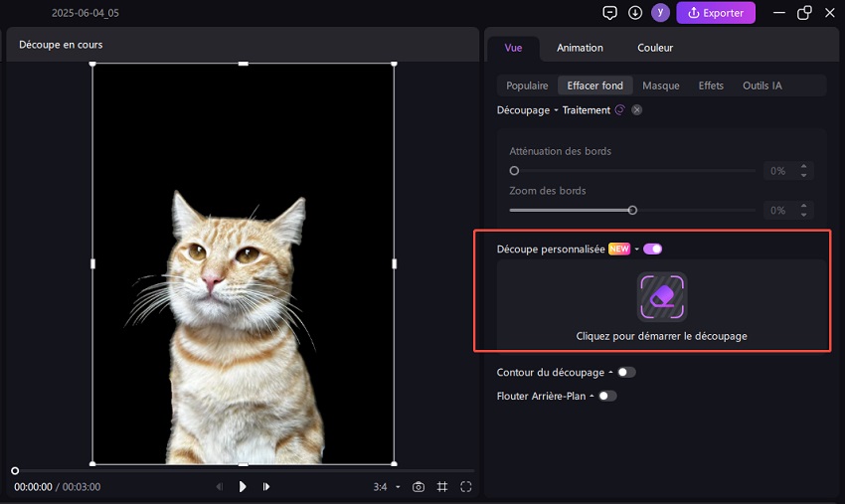This screenshot has width=845, height=504.
Task: Click the Atténuation des bords percentage field
Action: (x=778, y=171)
